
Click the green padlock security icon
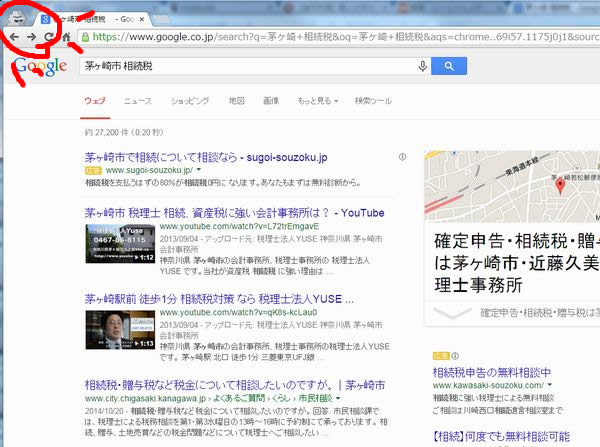coord(86,37)
